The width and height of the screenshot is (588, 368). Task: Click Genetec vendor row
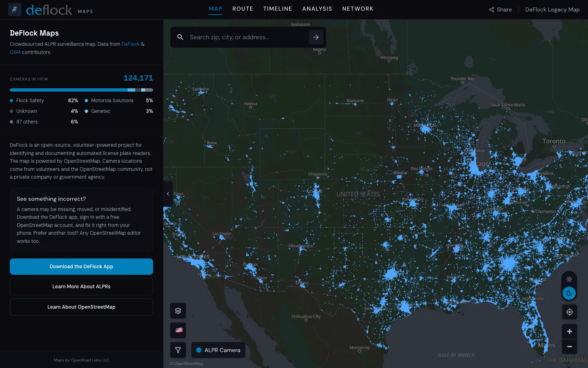119,111
